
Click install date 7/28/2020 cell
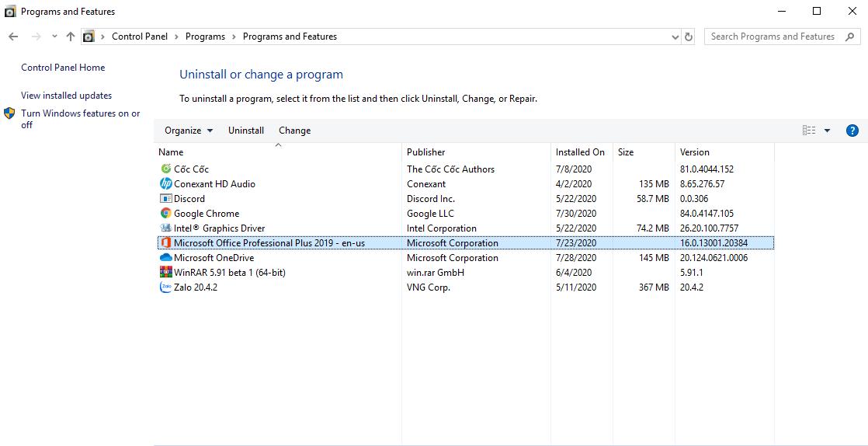coord(576,258)
